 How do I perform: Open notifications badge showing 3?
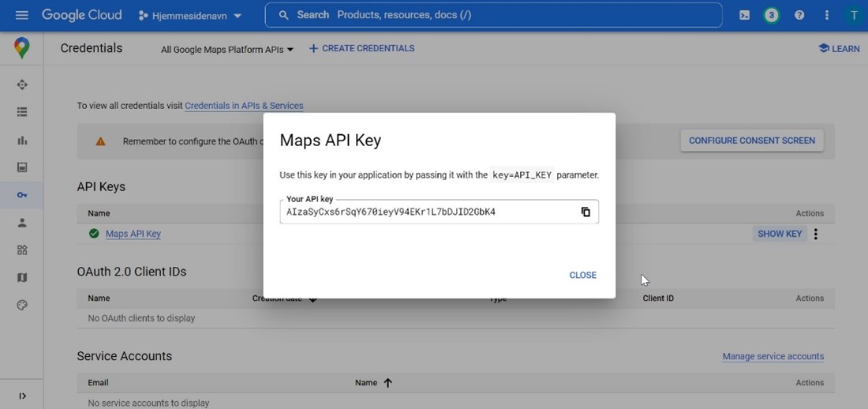click(x=771, y=15)
